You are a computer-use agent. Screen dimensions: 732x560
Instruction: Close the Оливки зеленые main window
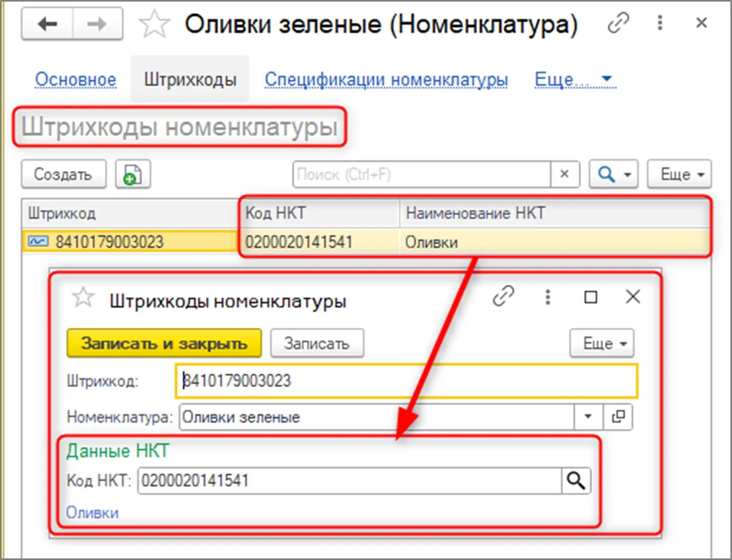(x=701, y=23)
